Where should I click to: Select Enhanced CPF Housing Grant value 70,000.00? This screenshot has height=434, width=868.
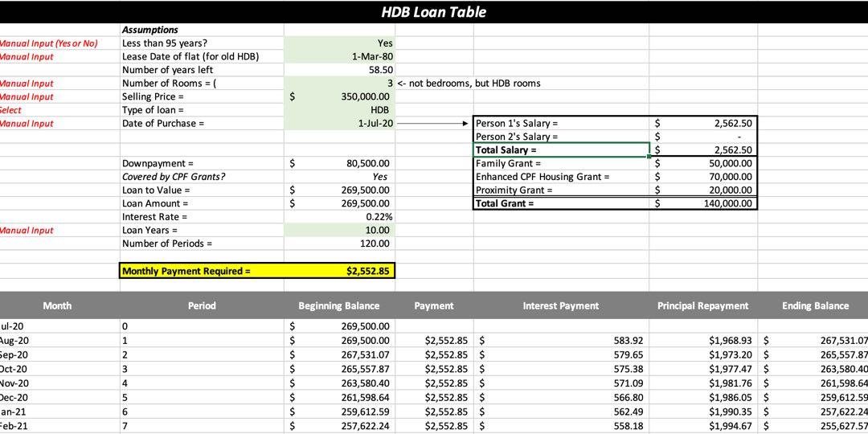(x=703, y=177)
